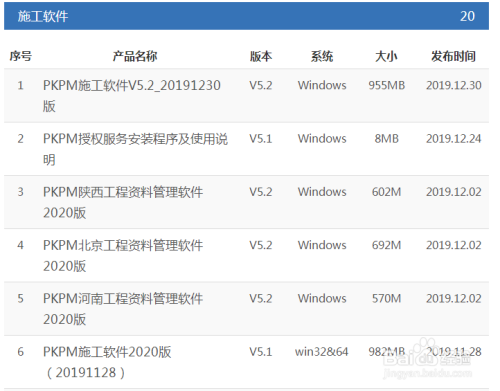Image resolution: width=500 pixels, height=391 pixels.
Task: Click the 2019.12.30 release date
Action: click(454, 85)
